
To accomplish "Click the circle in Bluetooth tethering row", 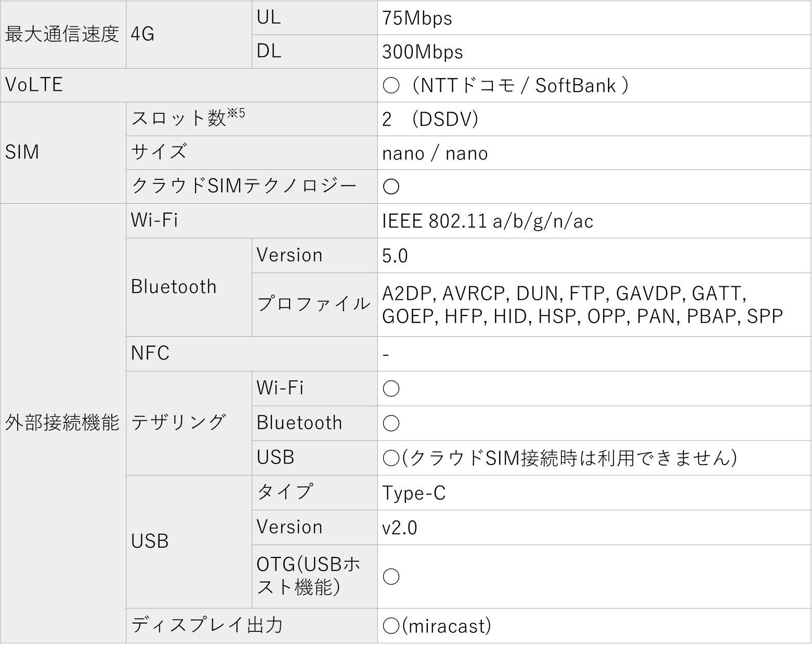I will tap(391, 423).
